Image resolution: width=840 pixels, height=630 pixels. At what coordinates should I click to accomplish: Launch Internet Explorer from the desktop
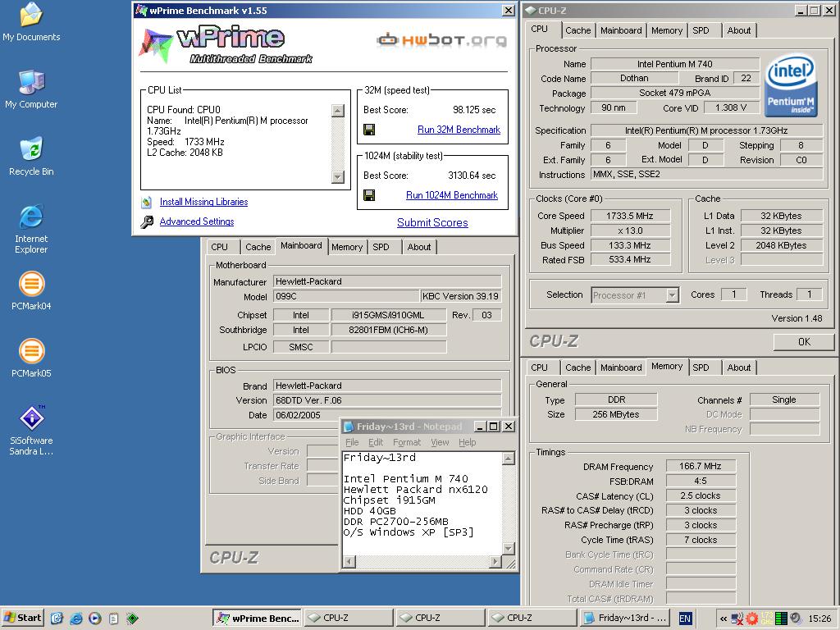(x=31, y=228)
